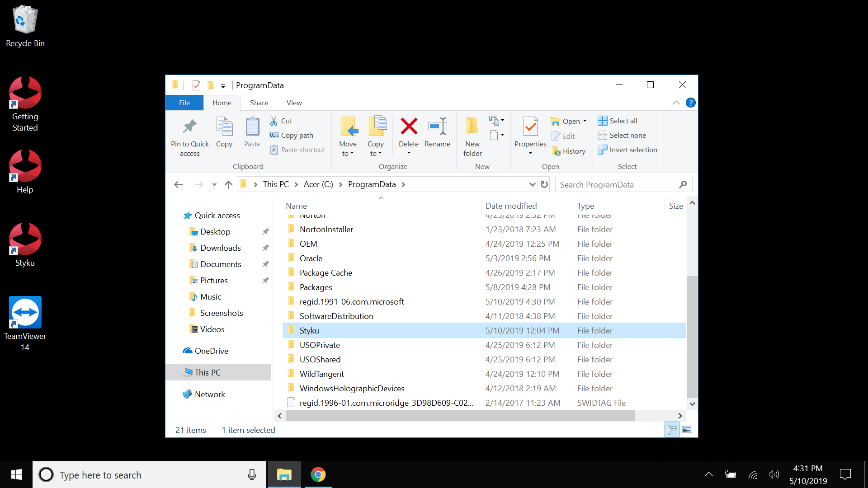
Task: Click the horizontal scrollbar in file list
Action: 460,416
